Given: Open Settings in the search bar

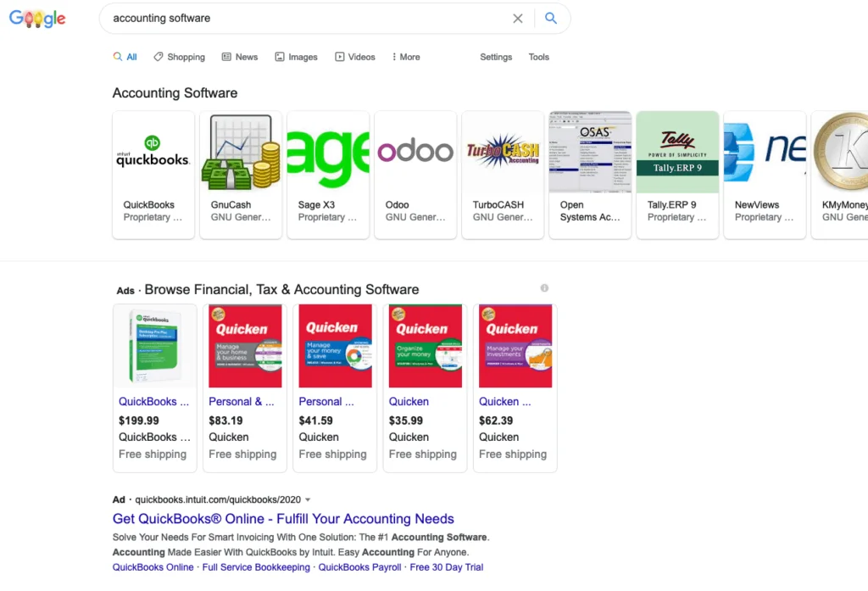Looking at the screenshot, I should coord(496,57).
